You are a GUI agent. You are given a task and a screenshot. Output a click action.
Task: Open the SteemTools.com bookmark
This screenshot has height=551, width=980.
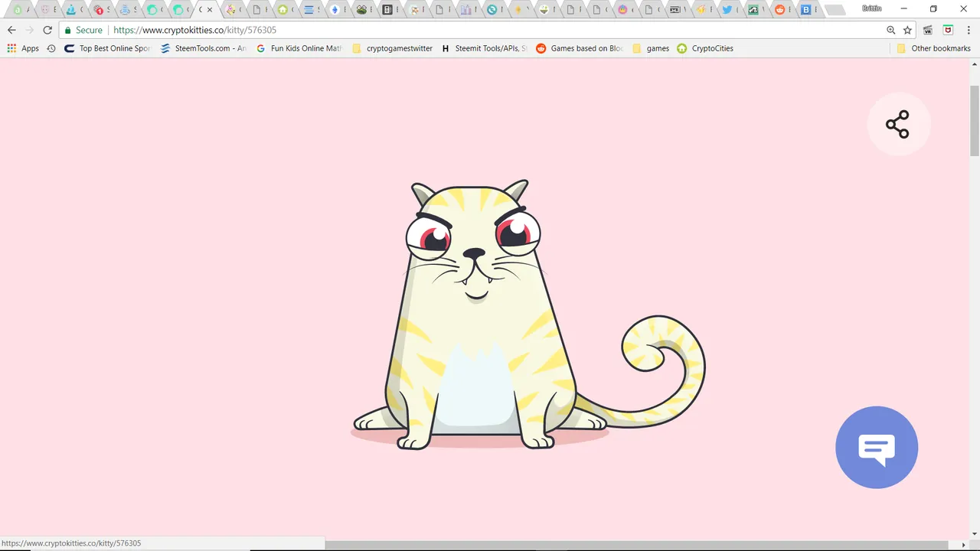(x=204, y=48)
